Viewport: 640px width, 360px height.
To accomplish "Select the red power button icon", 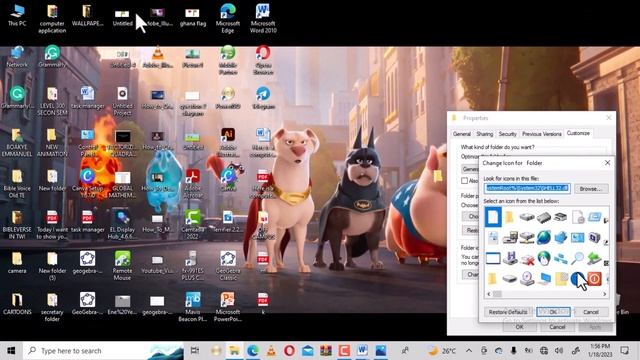I will tap(594, 279).
